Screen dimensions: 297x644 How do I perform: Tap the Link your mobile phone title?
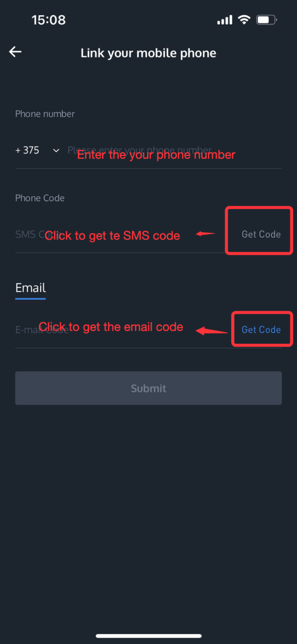[148, 53]
